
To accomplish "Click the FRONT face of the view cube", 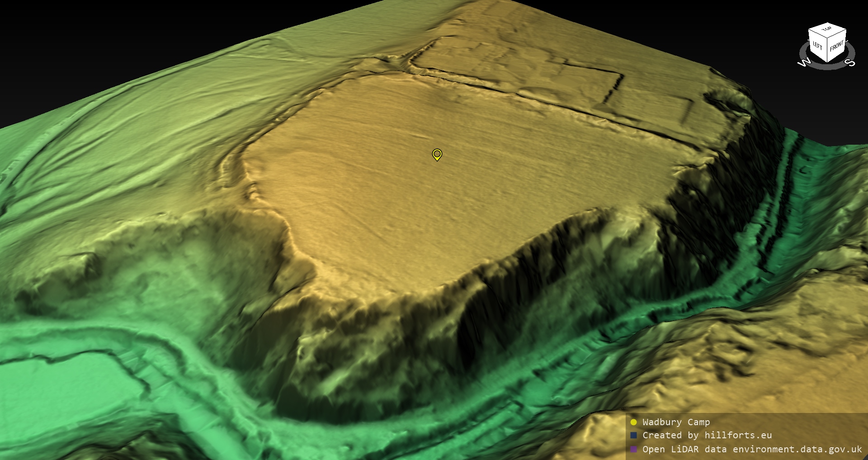I will (x=837, y=46).
